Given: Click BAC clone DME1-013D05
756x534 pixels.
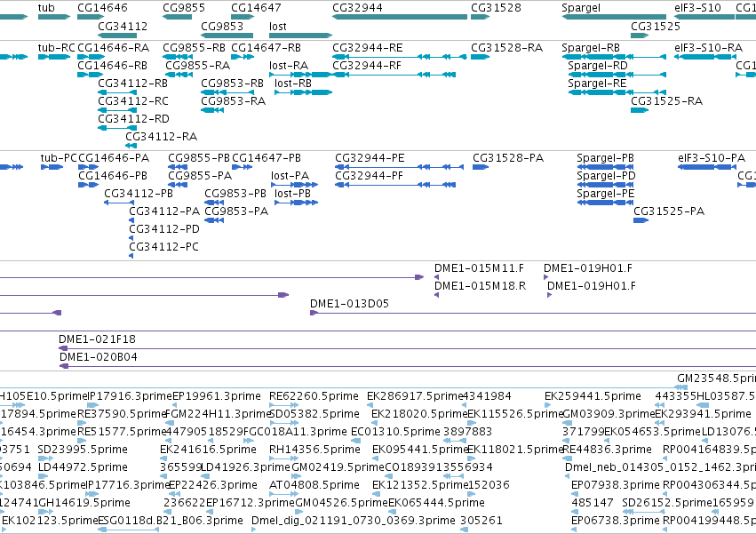Looking at the screenshot, I should pyautogui.click(x=533, y=313).
